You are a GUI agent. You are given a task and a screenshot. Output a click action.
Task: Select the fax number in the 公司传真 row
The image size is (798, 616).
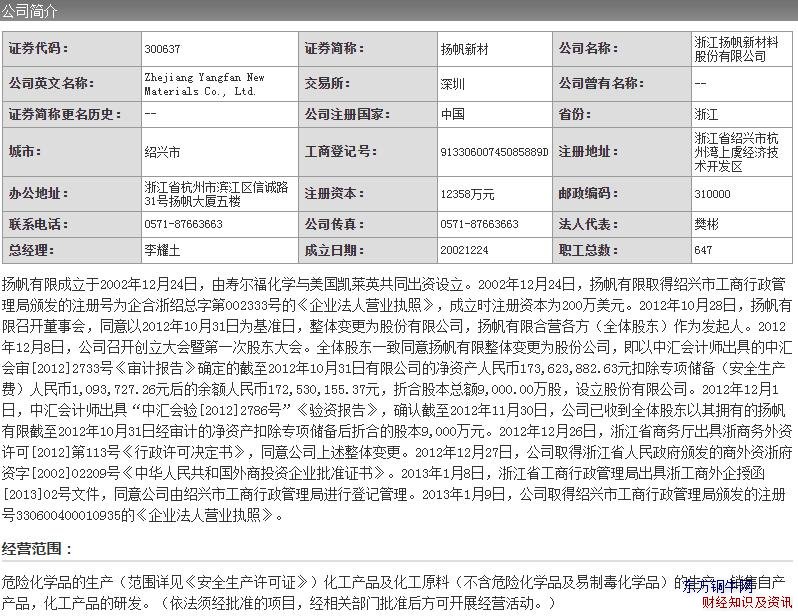(479, 224)
